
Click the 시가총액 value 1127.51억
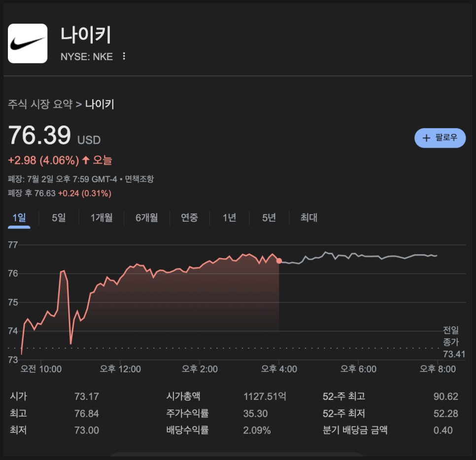265,396
